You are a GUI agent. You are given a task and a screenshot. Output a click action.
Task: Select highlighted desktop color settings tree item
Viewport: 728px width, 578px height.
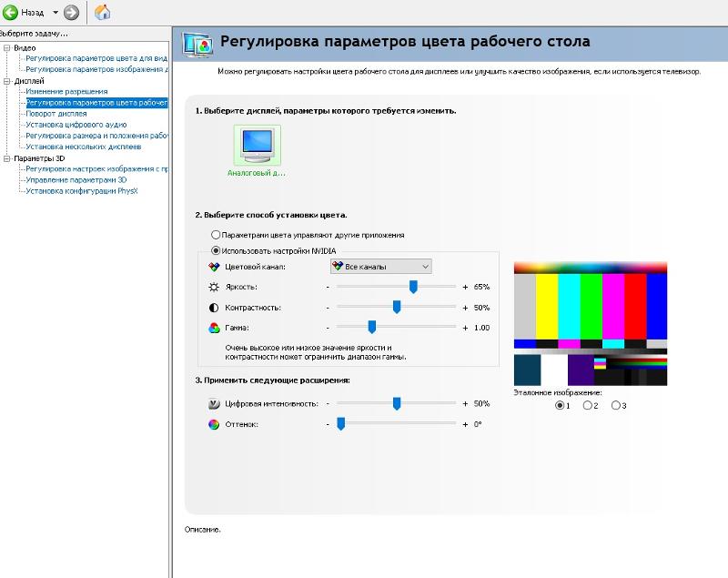(x=96, y=103)
